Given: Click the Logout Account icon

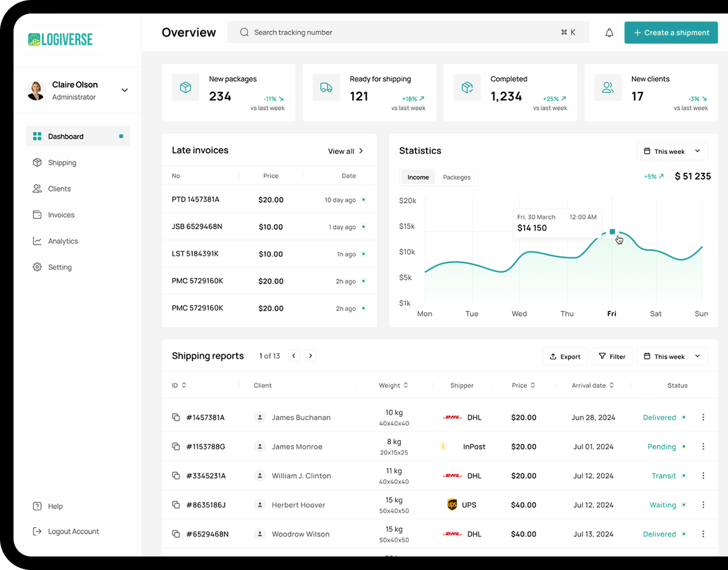Looking at the screenshot, I should tap(37, 531).
